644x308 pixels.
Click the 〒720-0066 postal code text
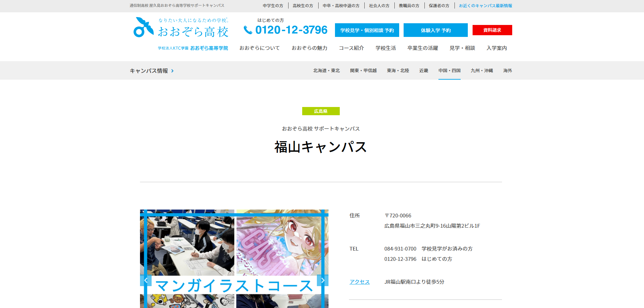point(398,216)
